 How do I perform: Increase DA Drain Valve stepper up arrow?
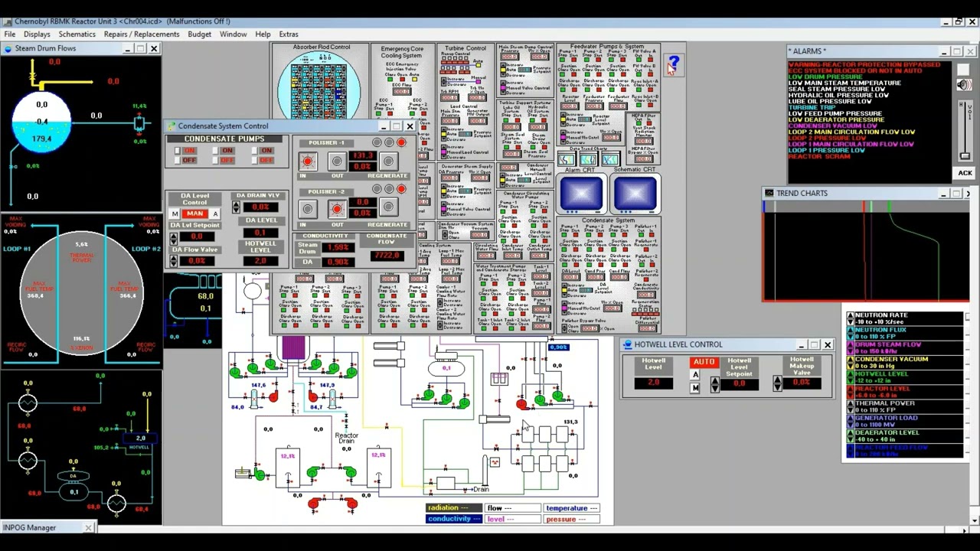point(237,204)
